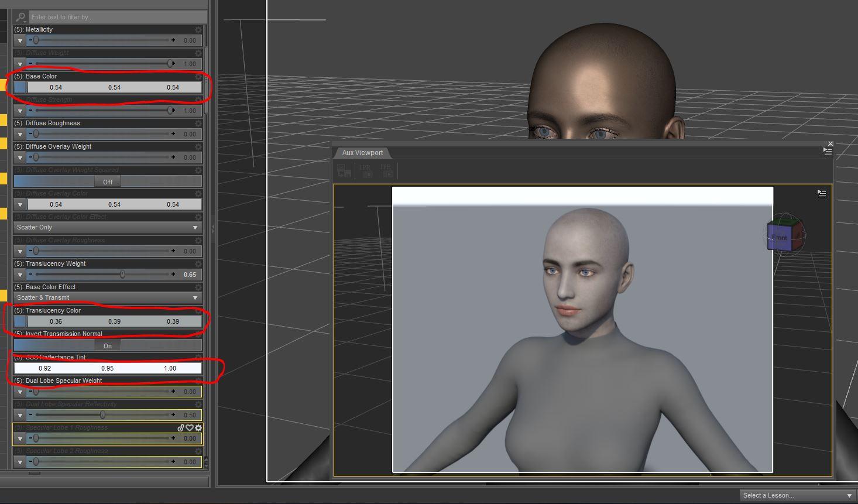Viewport: 858px width, 504px height.
Task: Expand the Metallicity map dropdown arrow
Action: (x=20, y=40)
